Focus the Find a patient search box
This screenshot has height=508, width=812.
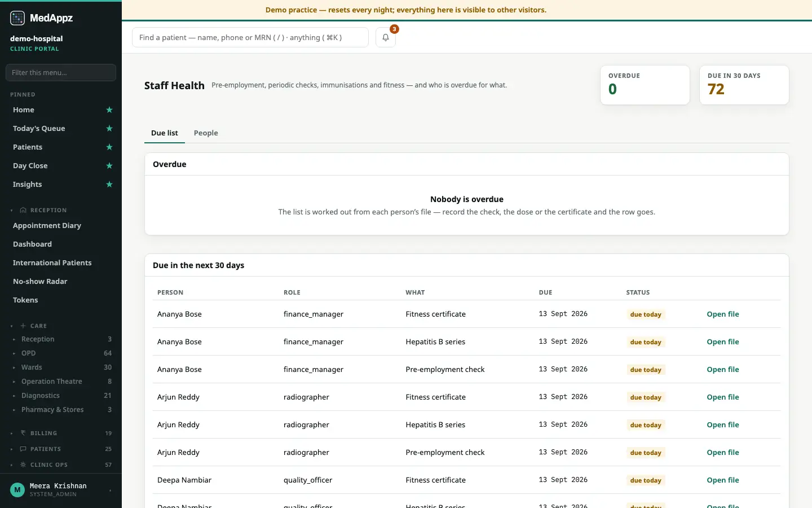coord(250,37)
